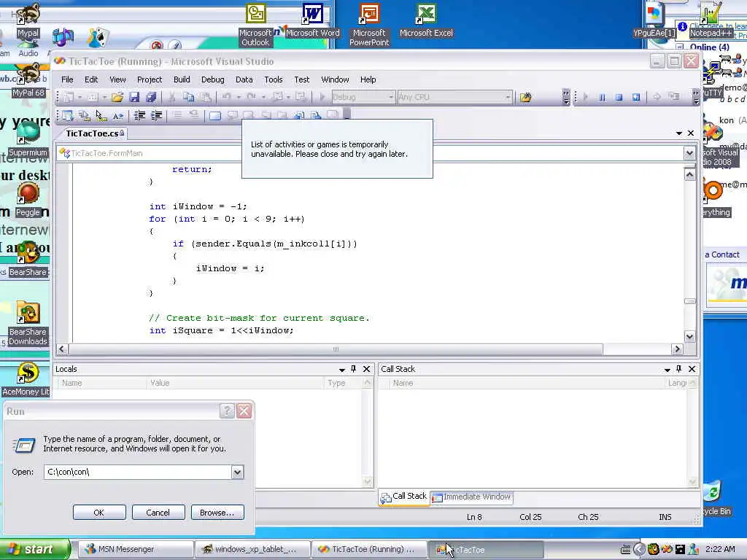This screenshot has width=747, height=560.
Task: Click the code editor horizontal scrollbar thumb
Action: pos(336,349)
